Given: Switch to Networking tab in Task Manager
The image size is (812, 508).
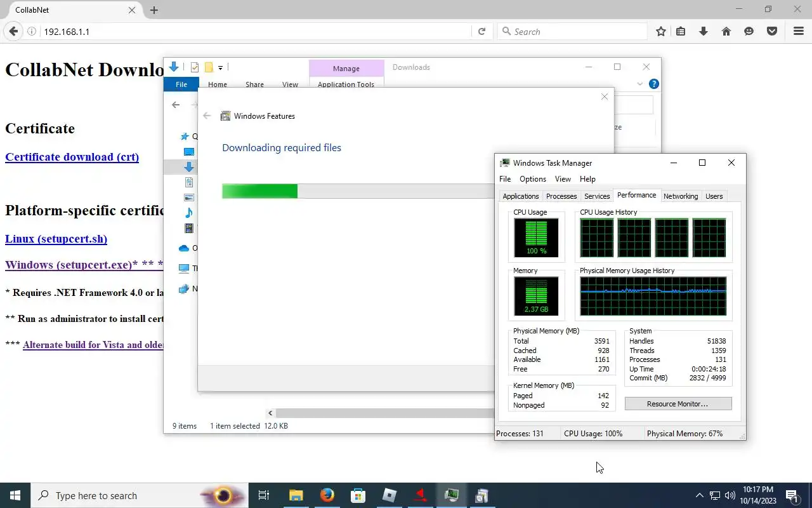Looking at the screenshot, I should coord(681,196).
